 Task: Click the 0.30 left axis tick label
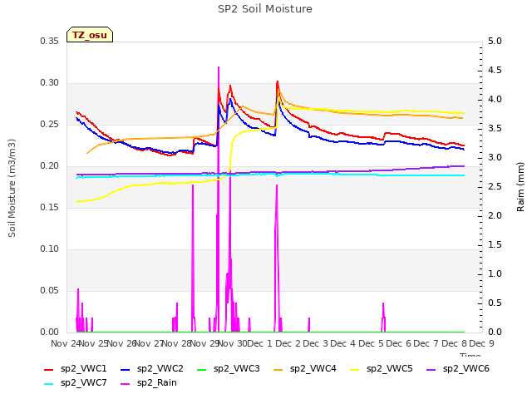click(x=50, y=83)
